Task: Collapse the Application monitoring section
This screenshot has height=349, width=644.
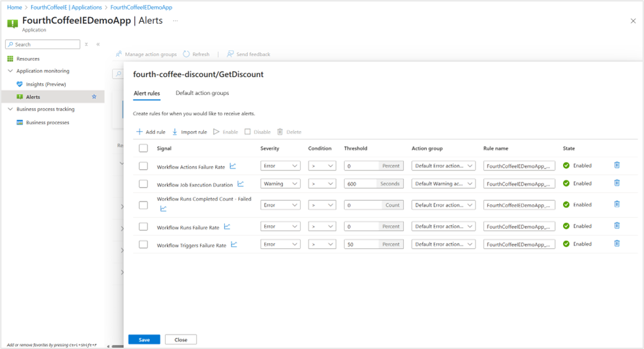Action: pos(11,70)
